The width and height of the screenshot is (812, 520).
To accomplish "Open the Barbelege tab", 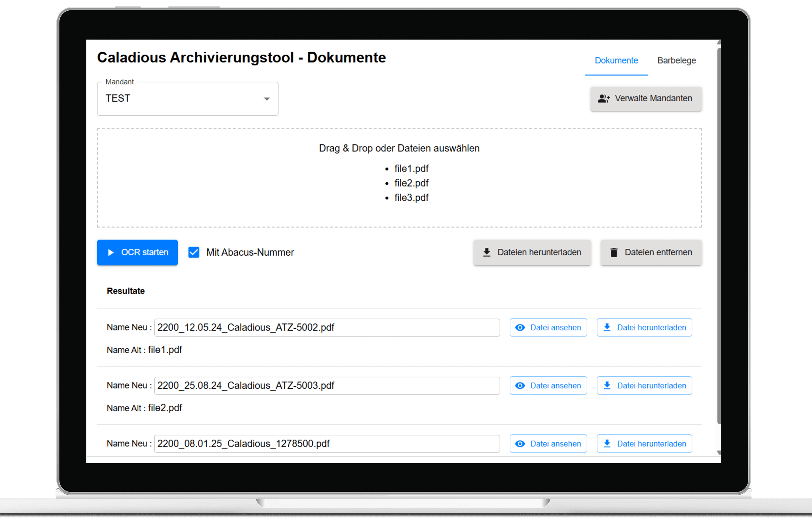I will click(x=676, y=60).
